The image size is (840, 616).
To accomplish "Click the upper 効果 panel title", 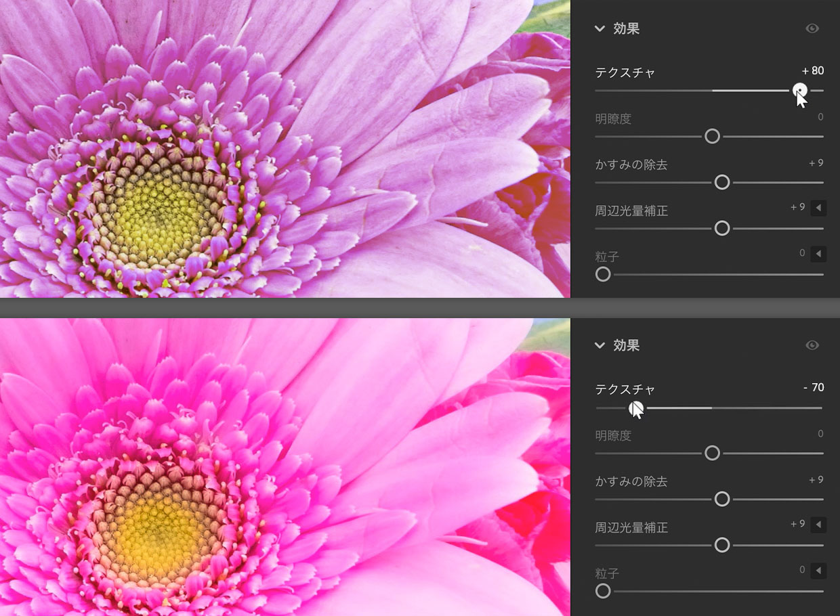I will 626,28.
